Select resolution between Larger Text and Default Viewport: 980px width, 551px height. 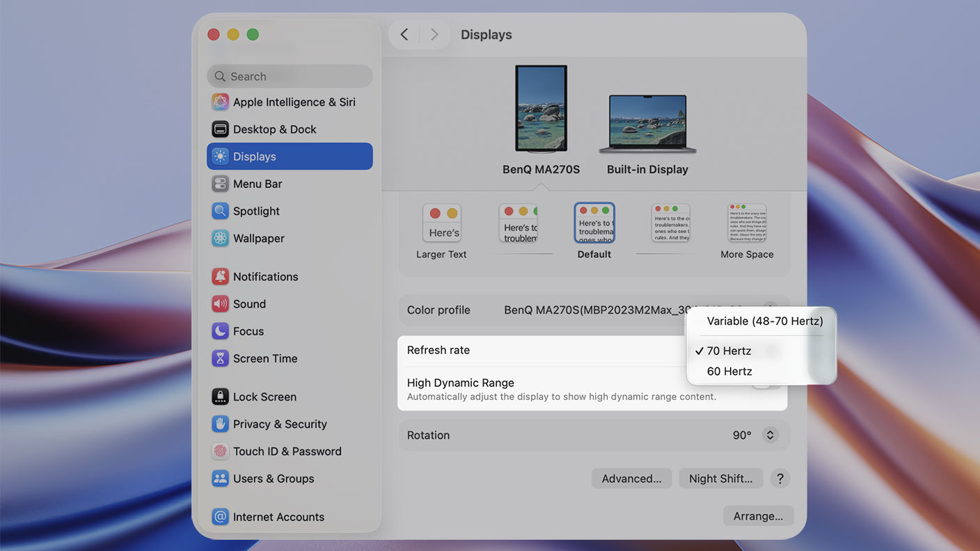519,223
